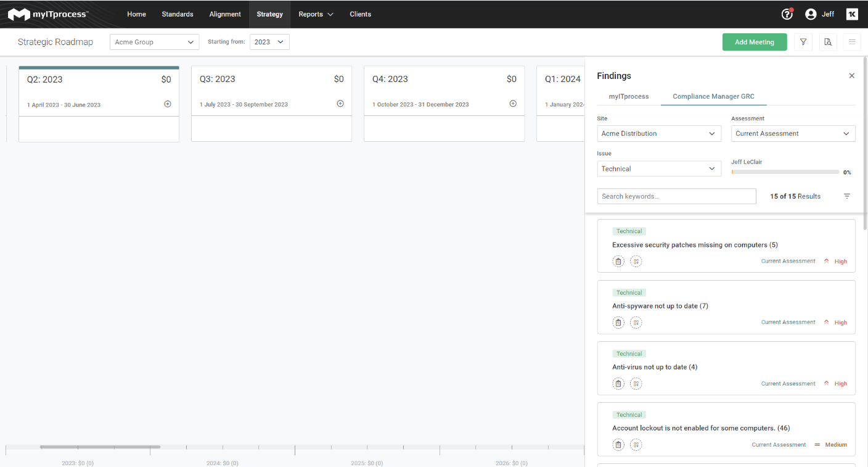Click clipboard icon on Anti-spyware finding
The height and width of the screenshot is (467, 868).
(x=618, y=323)
